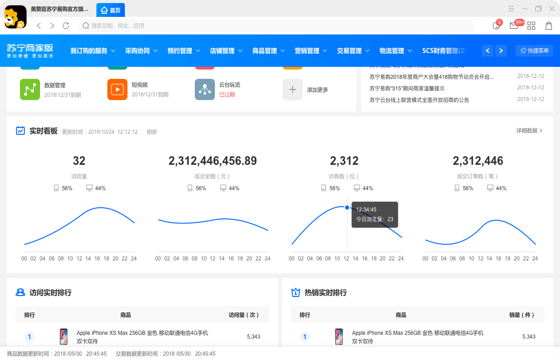Screen dimensions: 560x361
Task: Open the window hamburger menu icon
Action: 511,9
